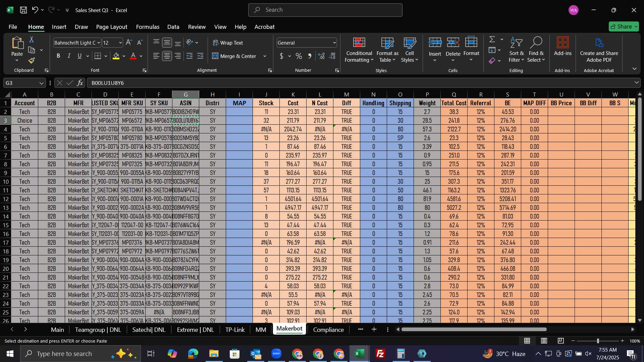Switch to Page Break Preview icon
The height and width of the screenshot is (362, 644).
tap(561, 341)
